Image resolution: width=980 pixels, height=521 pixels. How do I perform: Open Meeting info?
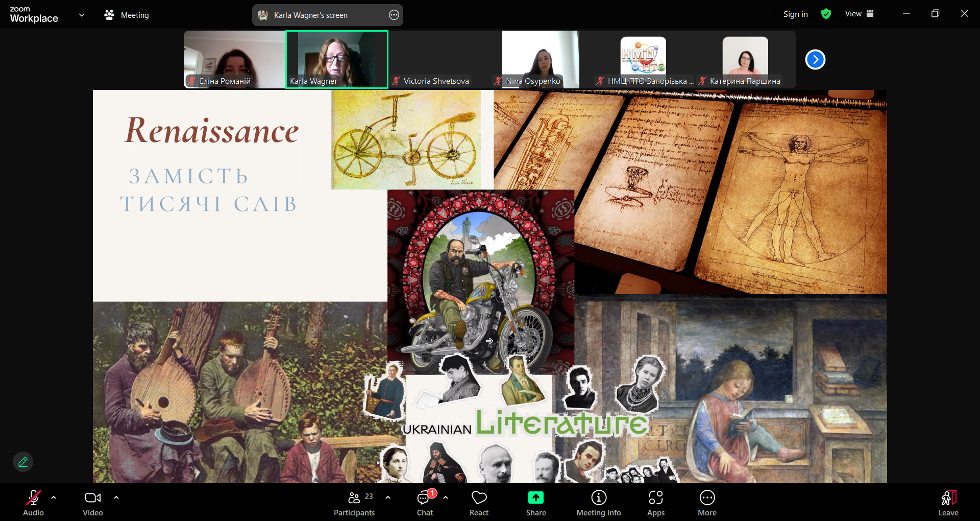[x=598, y=503]
